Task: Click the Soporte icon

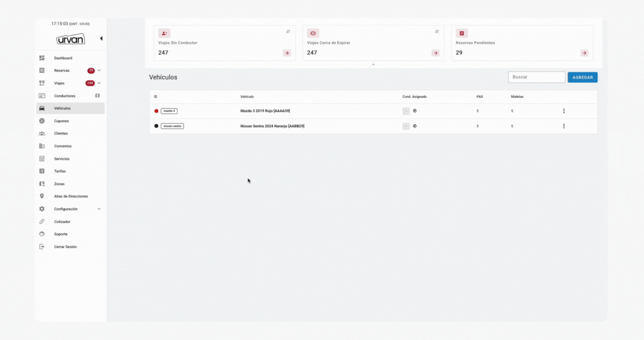Action: click(42, 234)
